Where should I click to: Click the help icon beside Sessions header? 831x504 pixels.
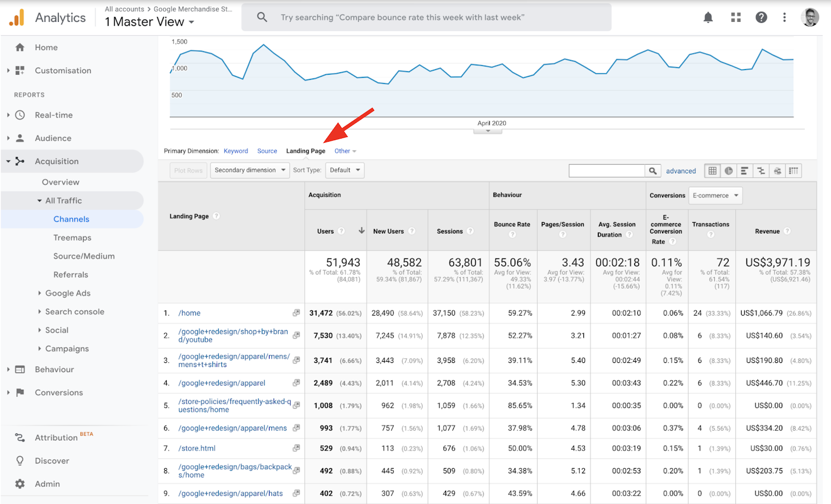click(x=470, y=231)
